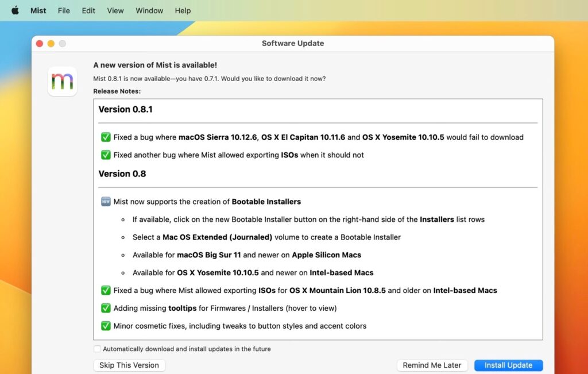Click Remind Me Later

[432, 365]
